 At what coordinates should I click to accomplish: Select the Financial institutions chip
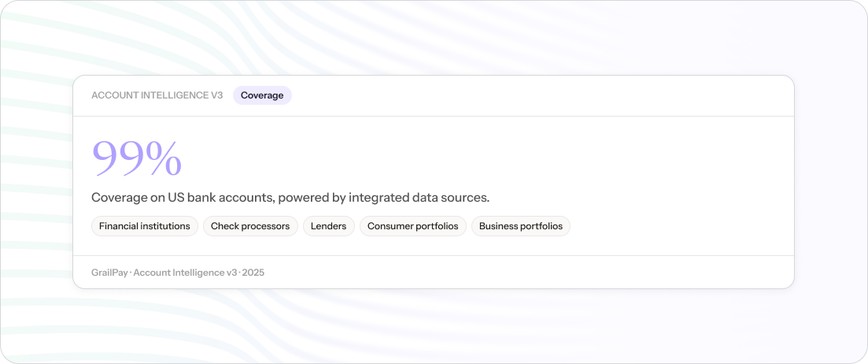pos(145,226)
